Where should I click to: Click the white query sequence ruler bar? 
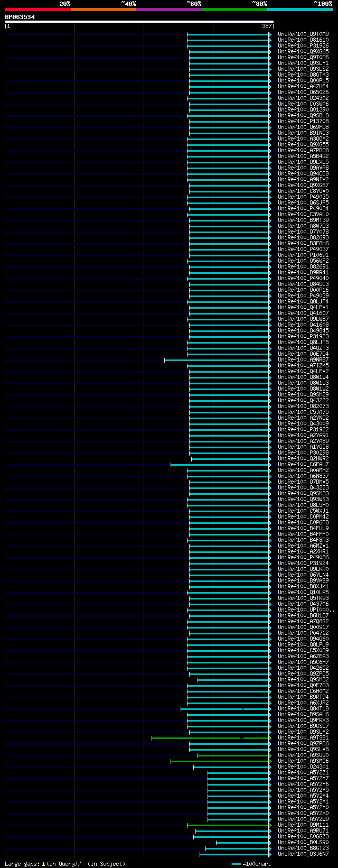pos(139,22)
